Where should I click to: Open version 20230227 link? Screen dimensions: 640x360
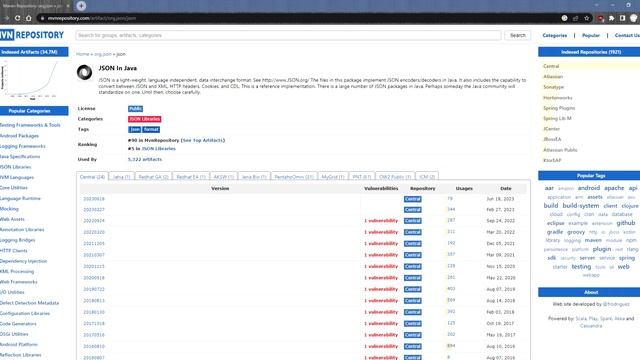click(x=94, y=210)
